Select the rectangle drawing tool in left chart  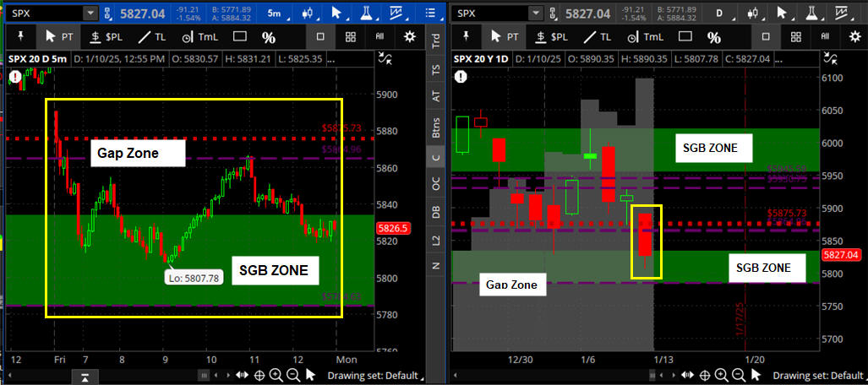click(240, 37)
